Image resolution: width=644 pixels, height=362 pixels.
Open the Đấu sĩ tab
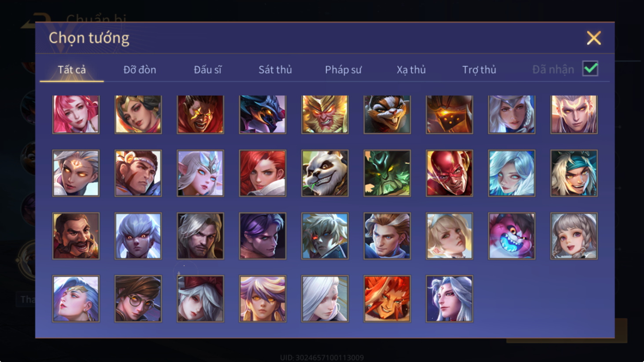(x=208, y=69)
